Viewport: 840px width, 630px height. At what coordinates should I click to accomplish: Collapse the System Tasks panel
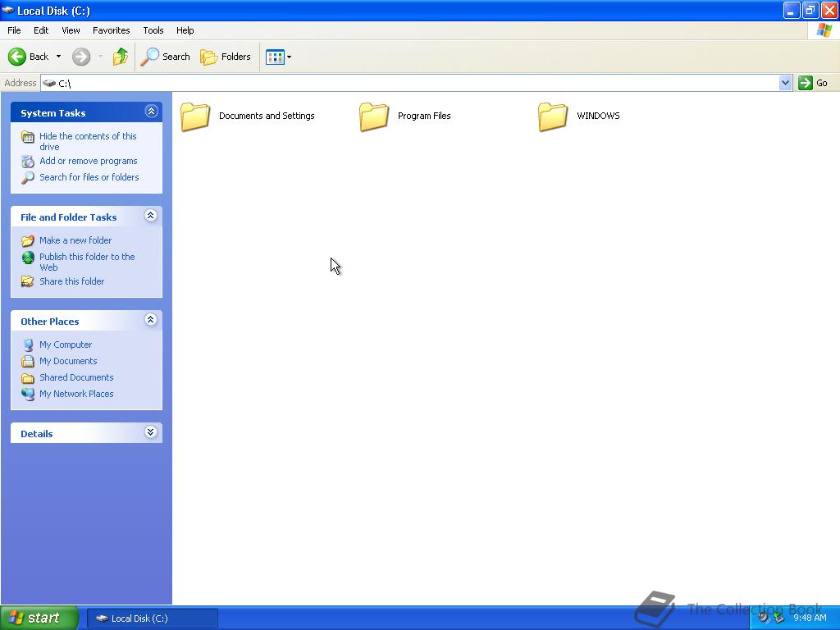(x=151, y=112)
